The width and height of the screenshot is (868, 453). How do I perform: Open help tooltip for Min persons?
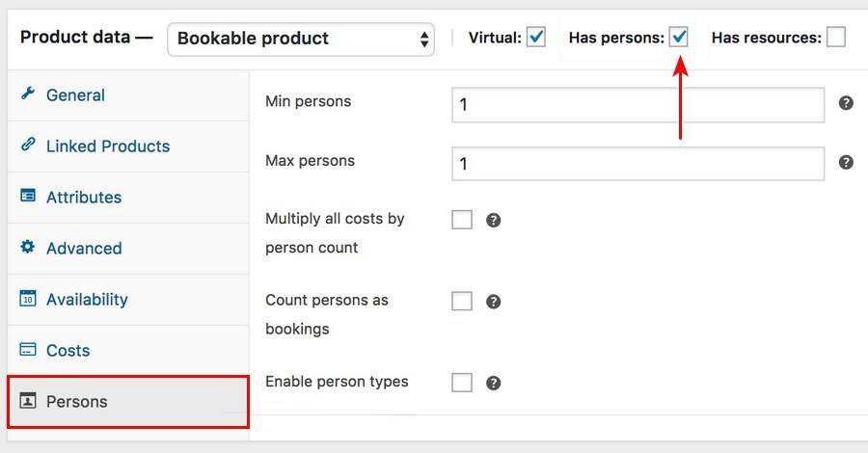[x=846, y=103]
